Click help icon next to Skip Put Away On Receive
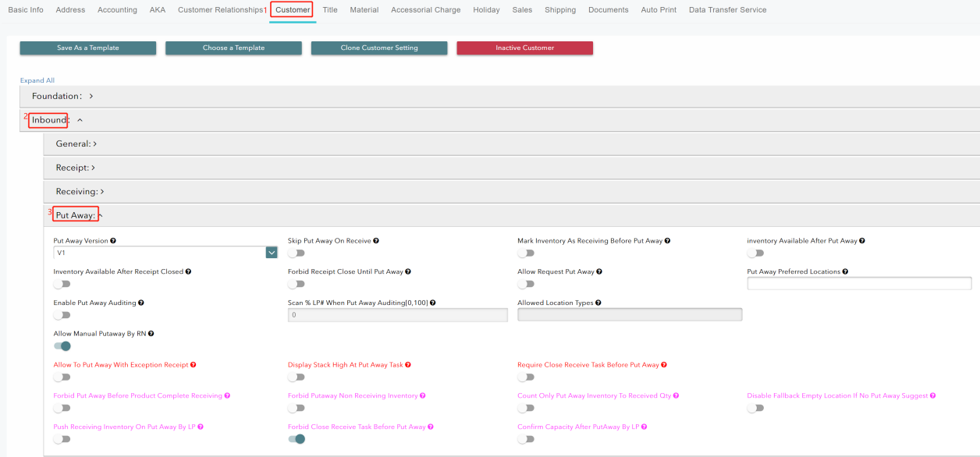This screenshot has width=980, height=457. click(x=377, y=241)
